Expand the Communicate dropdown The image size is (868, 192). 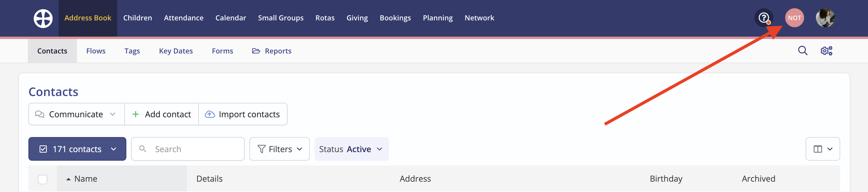click(x=77, y=114)
